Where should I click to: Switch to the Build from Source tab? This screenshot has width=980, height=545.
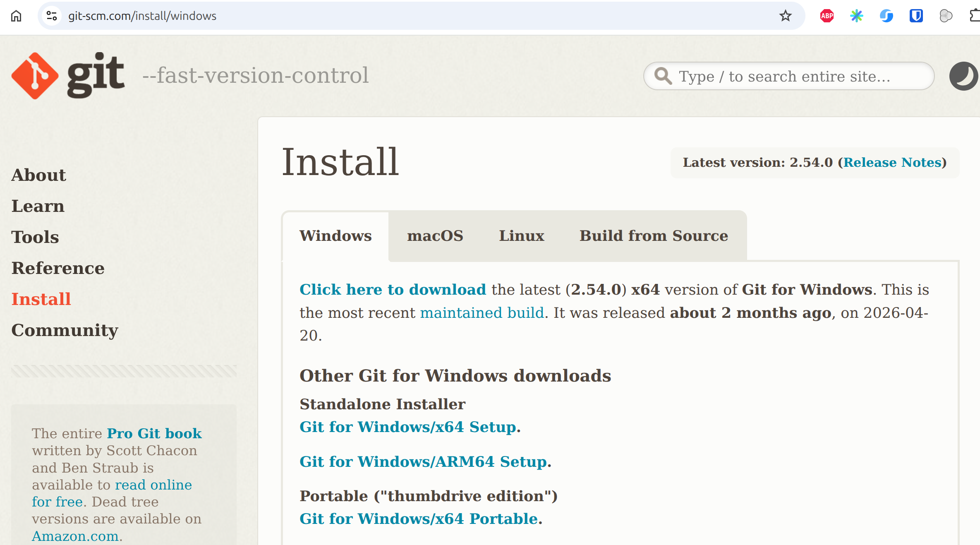[654, 236]
